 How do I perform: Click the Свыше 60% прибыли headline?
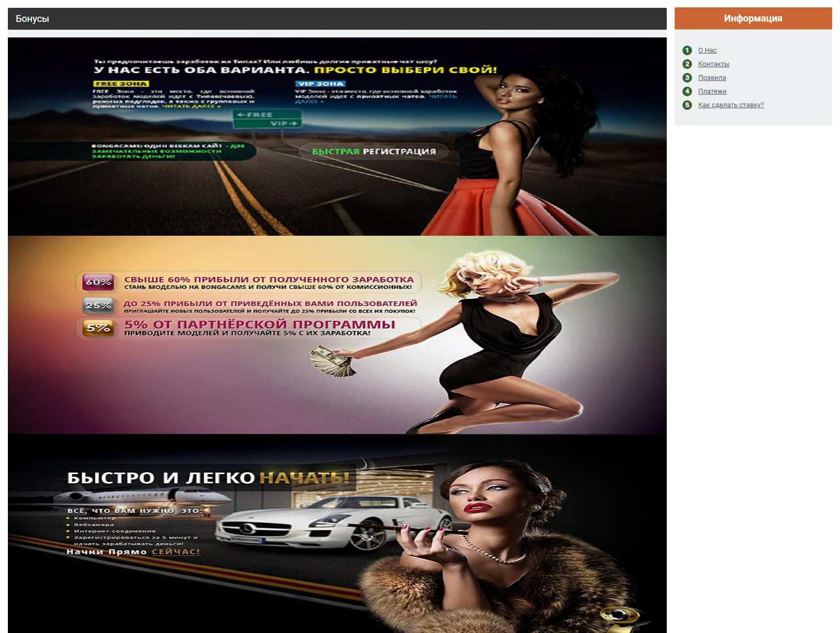[x=269, y=279]
